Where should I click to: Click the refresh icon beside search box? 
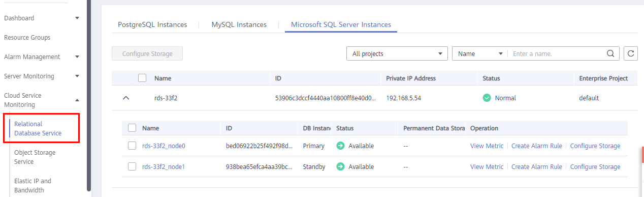630,53
